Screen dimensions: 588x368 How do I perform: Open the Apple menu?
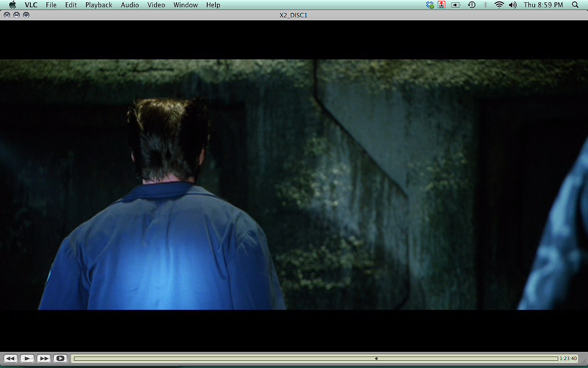coord(12,5)
